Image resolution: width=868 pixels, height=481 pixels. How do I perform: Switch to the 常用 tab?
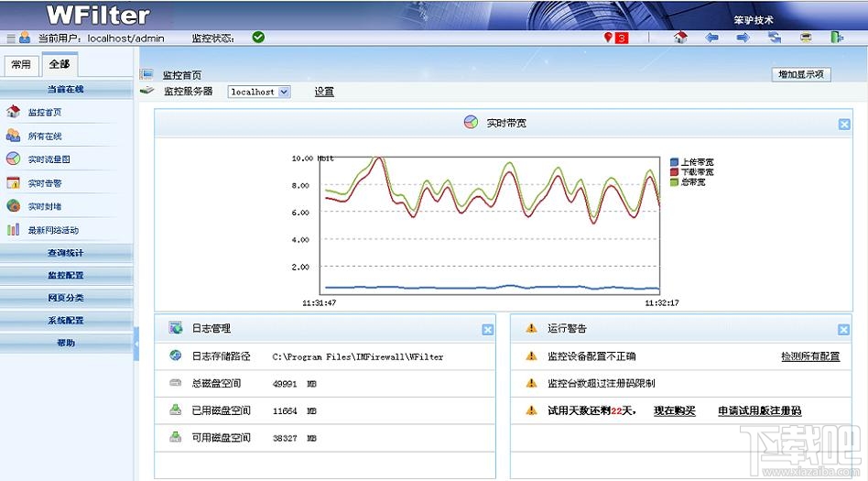tap(22, 65)
